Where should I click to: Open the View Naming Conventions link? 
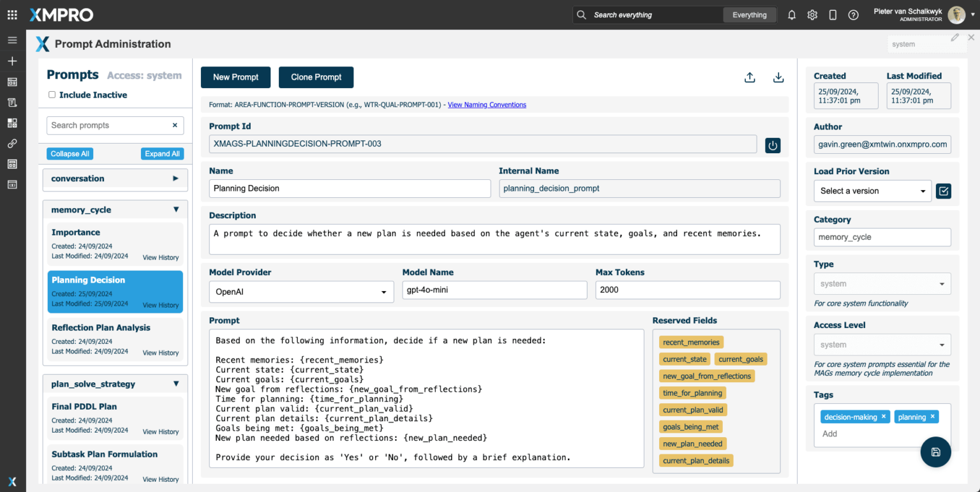(487, 105)
